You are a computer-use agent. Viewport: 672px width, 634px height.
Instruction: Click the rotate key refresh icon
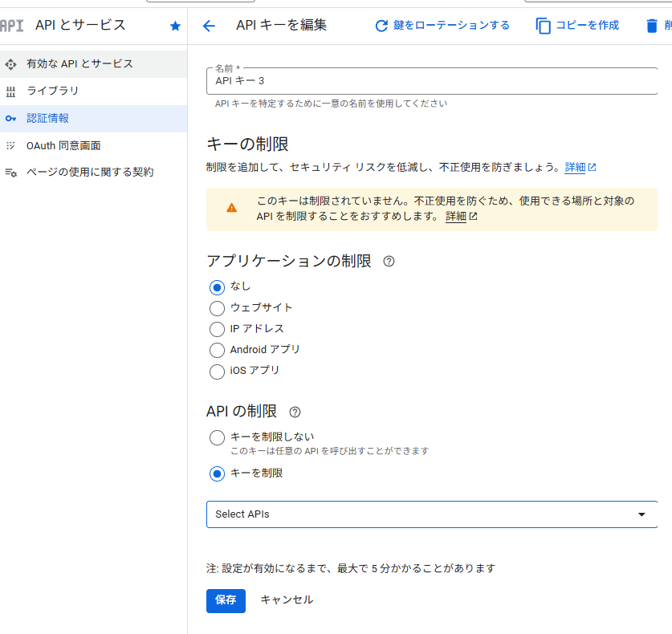tap(381, 26)
